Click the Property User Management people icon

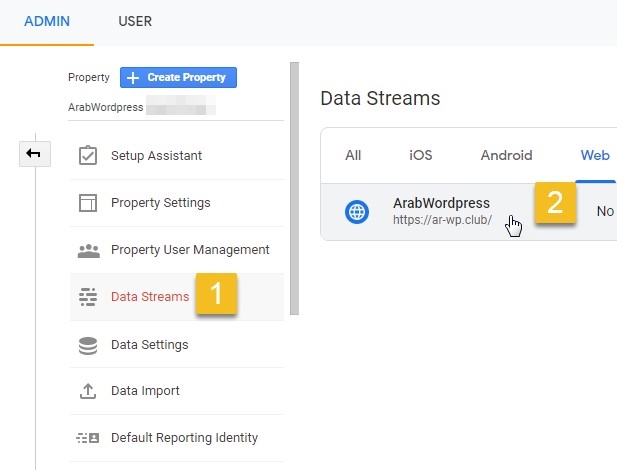tap(88, 250)
